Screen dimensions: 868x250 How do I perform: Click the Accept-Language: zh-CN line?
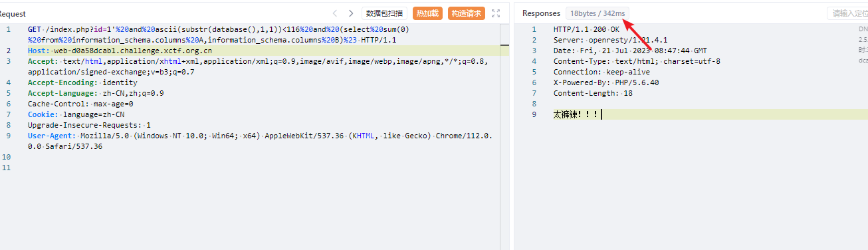point(96,93)
